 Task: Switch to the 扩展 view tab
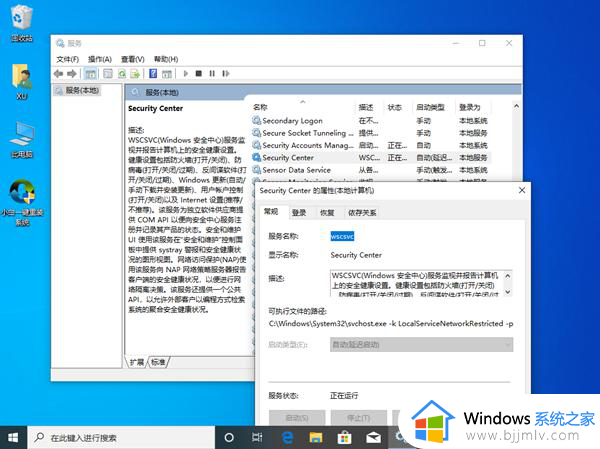(x=137, y=362)
